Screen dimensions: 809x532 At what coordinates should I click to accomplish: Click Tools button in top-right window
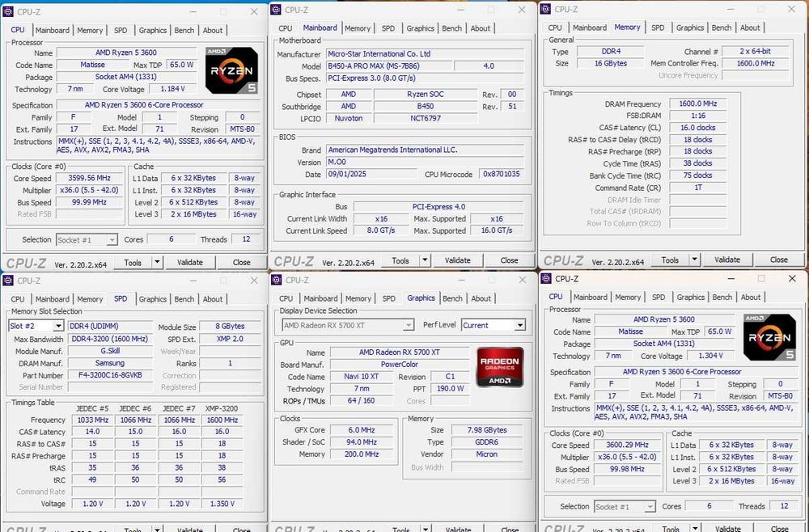[670, 260]
